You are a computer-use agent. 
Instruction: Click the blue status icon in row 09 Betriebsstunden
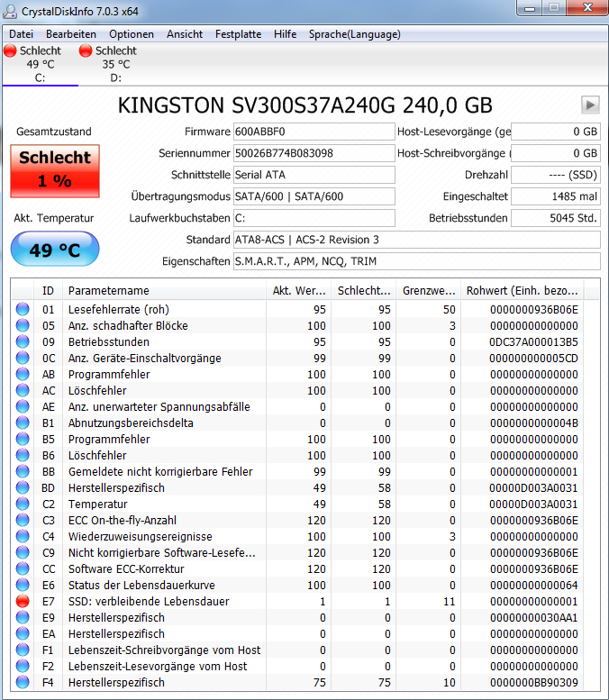(23, 342)
